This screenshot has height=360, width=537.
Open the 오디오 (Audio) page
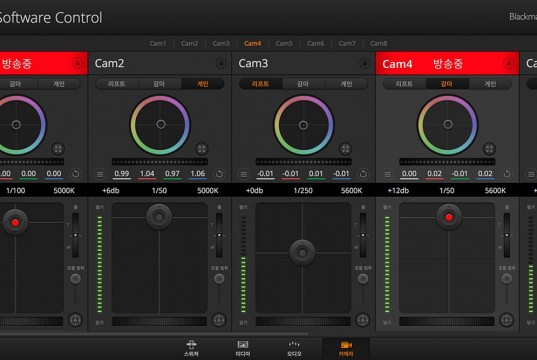(x=294, y=349)
